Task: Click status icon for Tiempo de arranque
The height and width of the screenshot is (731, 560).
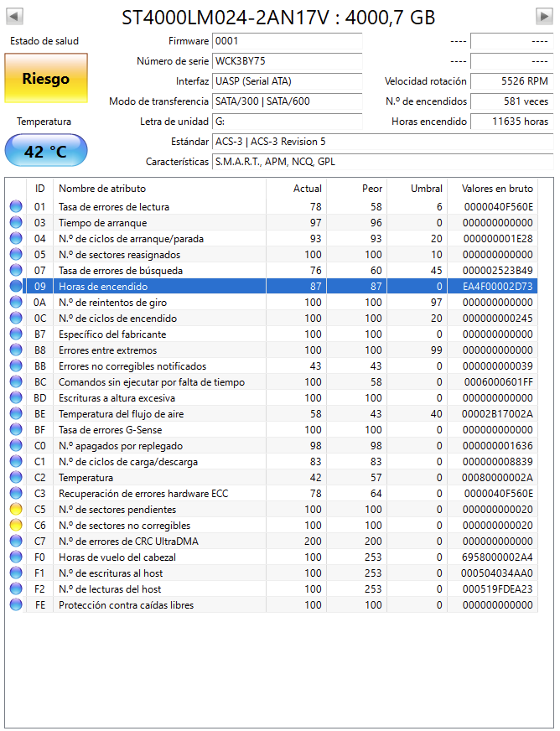Action: pyautogui.click(x=16, y=222)
